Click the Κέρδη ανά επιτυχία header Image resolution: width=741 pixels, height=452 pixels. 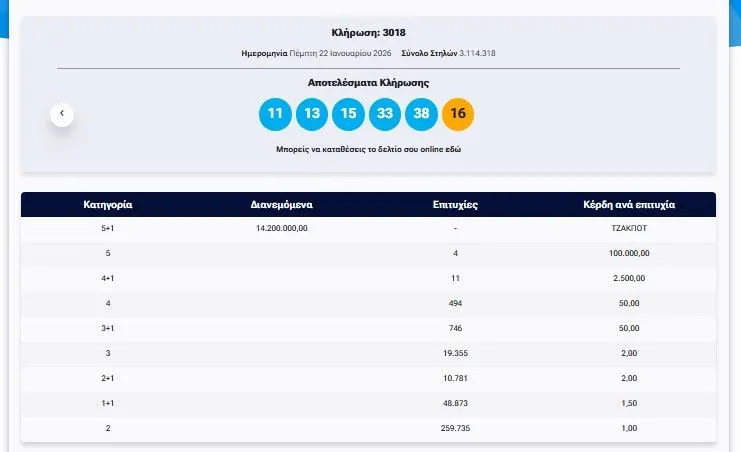click(x=629, y=204)
